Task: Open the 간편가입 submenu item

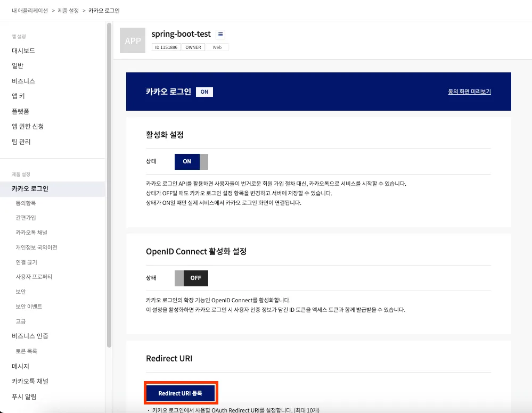Action: (26, 218)
